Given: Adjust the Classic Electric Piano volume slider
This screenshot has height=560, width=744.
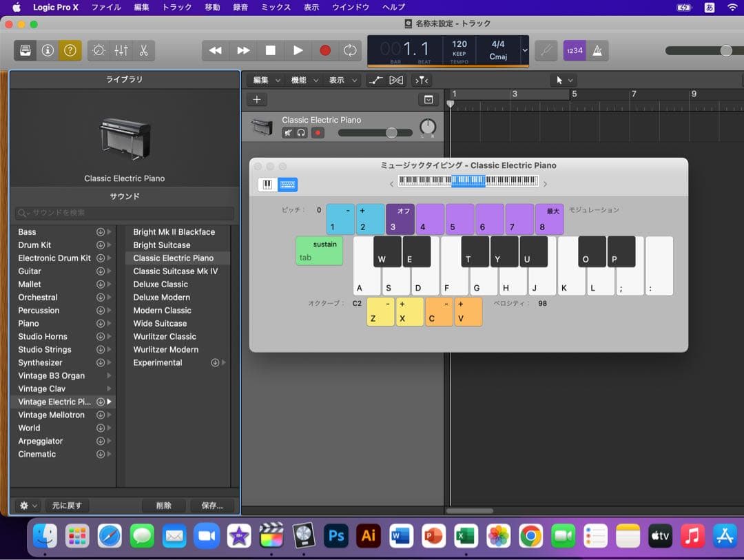Looking at the screenshot, I should tap(391, 133).
